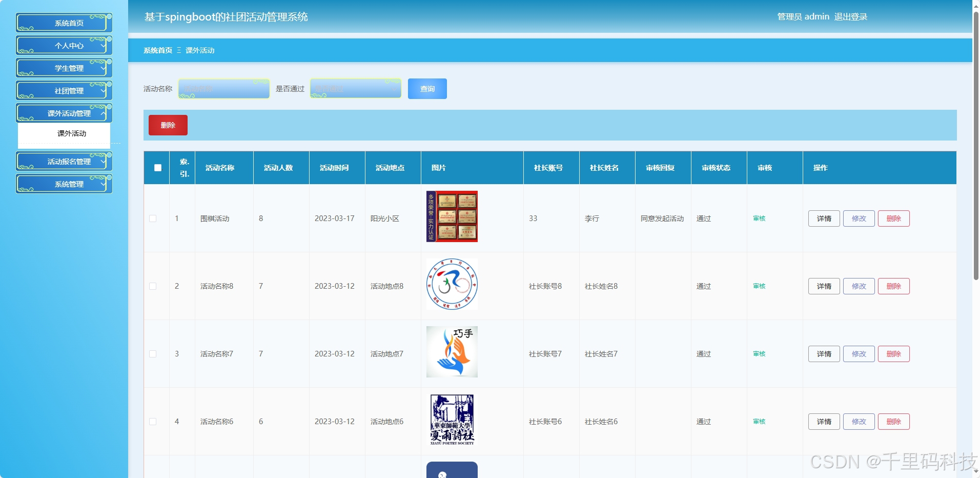980x478 pixels.
Task: Check the row for 活动名称7
Action: coord(153,354)
